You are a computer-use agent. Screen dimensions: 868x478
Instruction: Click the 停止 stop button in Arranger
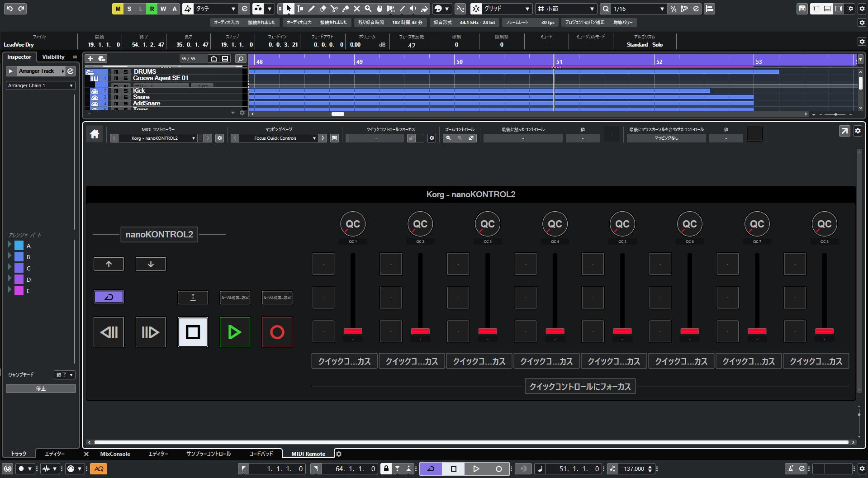point(41,388)
